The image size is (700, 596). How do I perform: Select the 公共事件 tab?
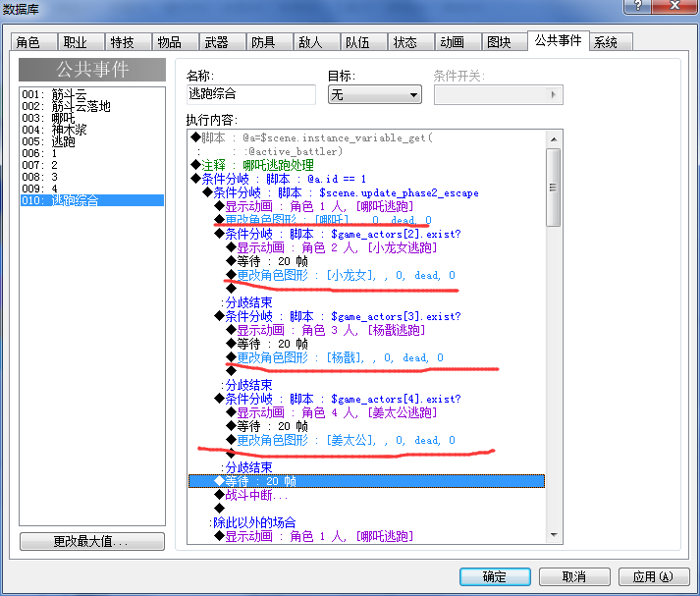tap(558, 40)
